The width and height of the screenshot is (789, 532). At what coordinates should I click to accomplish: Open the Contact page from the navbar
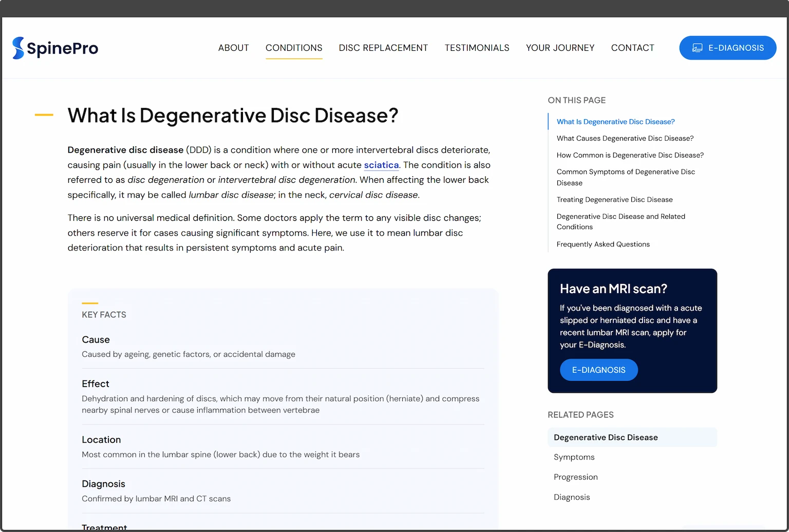tap(632, 48)
